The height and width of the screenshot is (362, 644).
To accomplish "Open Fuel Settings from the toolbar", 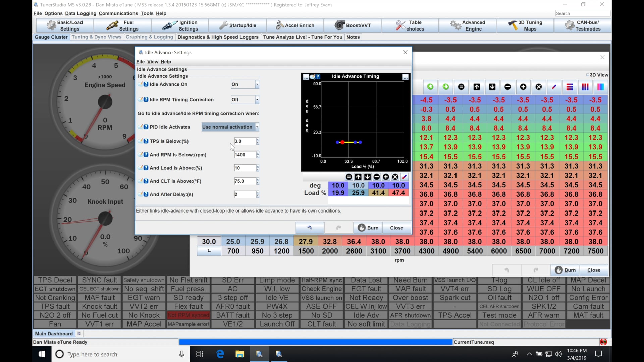I will point(122,25).
